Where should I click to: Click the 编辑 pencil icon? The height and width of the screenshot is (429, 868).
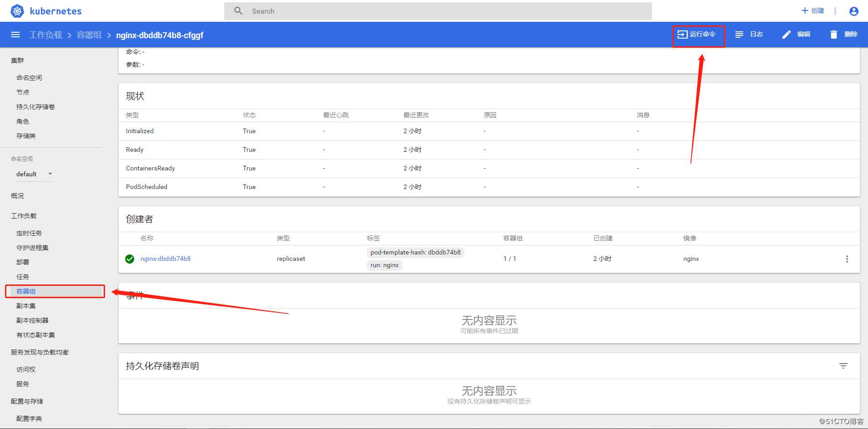(786, 35)
